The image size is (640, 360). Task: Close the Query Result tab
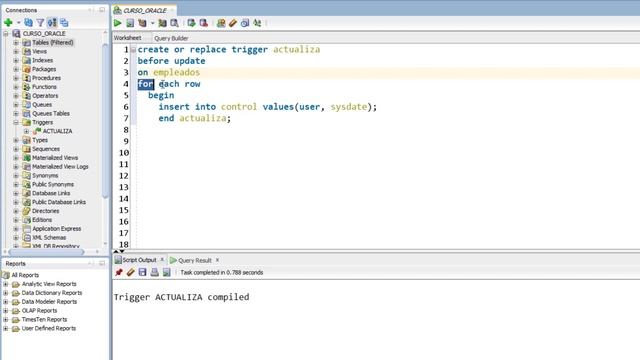[x=218, y=260]
